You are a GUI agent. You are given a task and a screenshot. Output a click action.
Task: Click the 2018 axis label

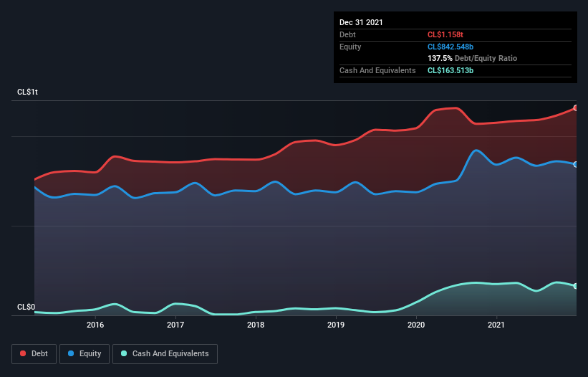[256, 325]
